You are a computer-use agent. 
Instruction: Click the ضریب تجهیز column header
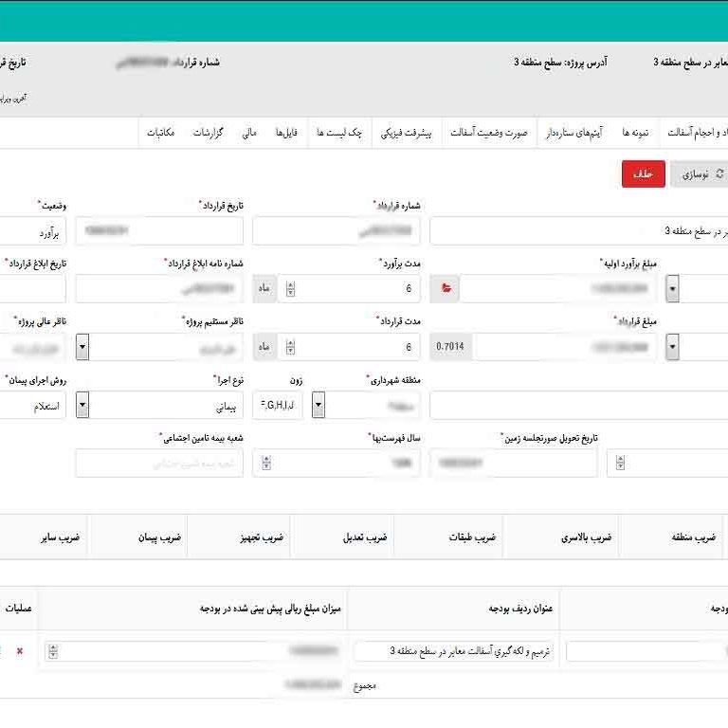(239, 537)
